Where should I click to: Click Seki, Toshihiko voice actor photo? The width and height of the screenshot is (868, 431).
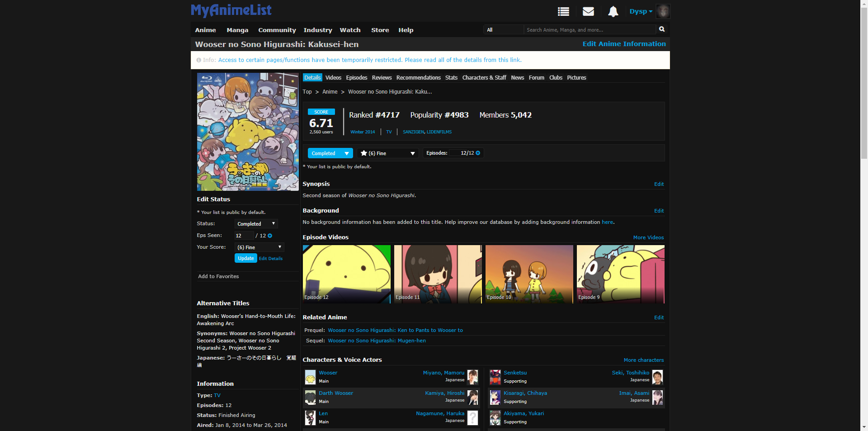[x=657, y=377]
